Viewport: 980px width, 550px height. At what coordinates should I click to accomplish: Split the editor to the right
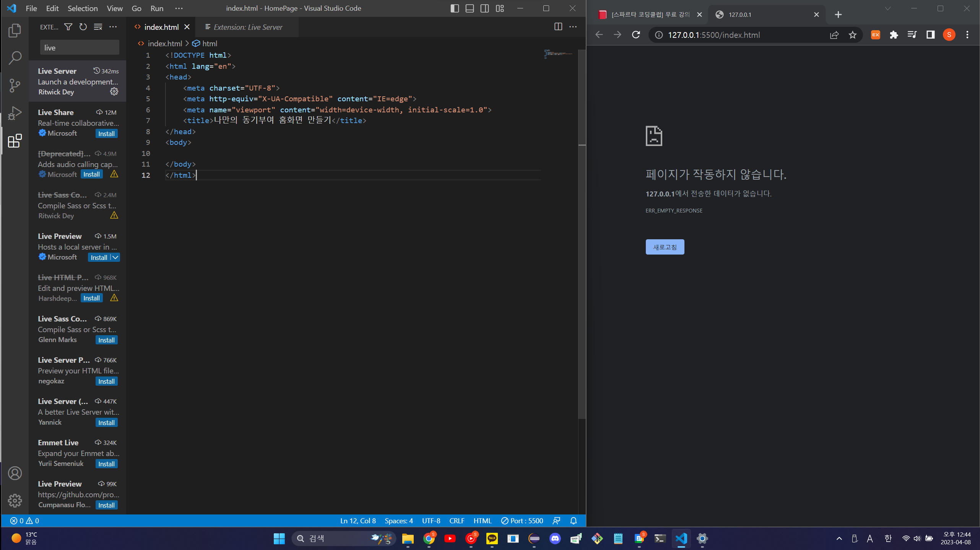coord(558,27)
